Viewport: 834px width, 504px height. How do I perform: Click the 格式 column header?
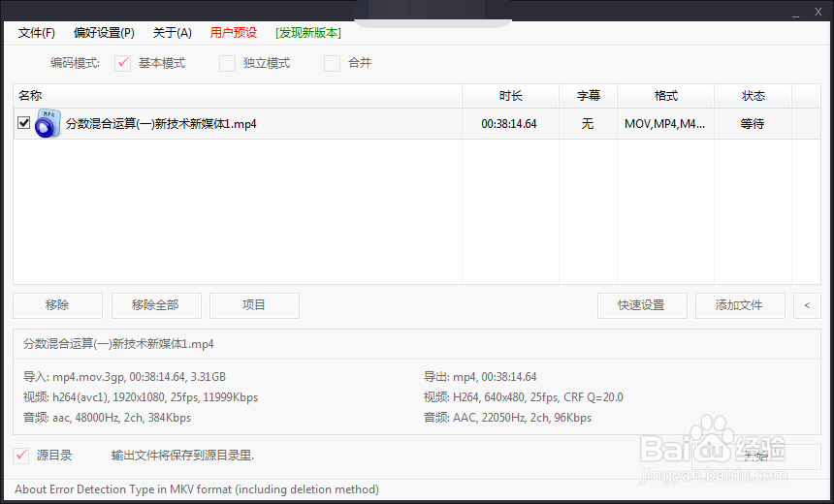pyautogui.click(x=666, y=96)
